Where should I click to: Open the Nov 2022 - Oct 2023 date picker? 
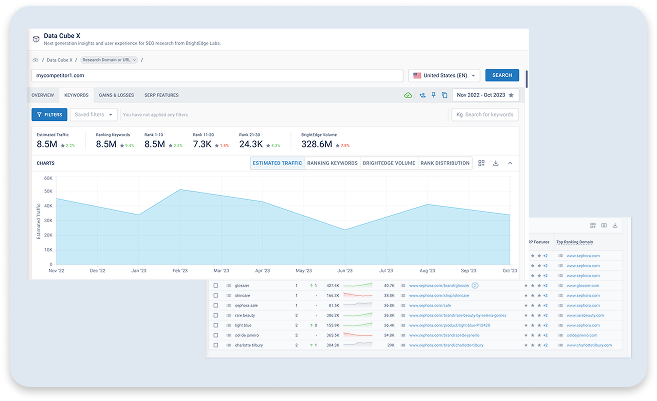pyautogui.click(x=485, y=95)
